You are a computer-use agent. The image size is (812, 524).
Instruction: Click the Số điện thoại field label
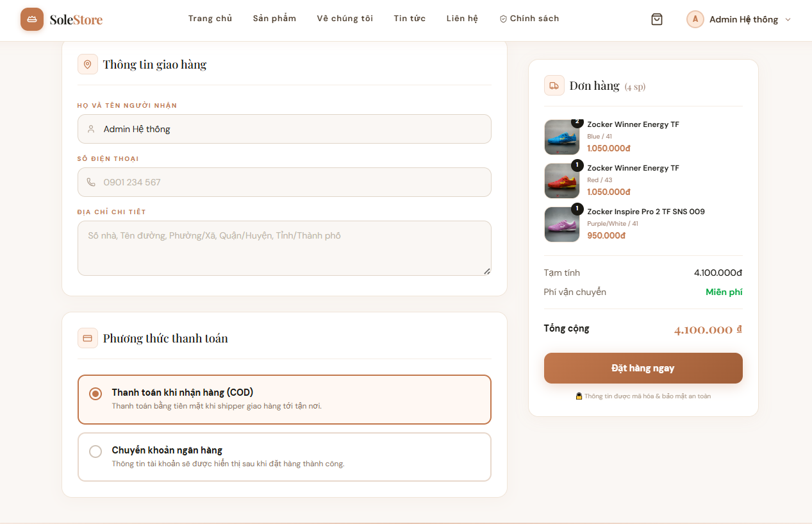click(108, 158)
